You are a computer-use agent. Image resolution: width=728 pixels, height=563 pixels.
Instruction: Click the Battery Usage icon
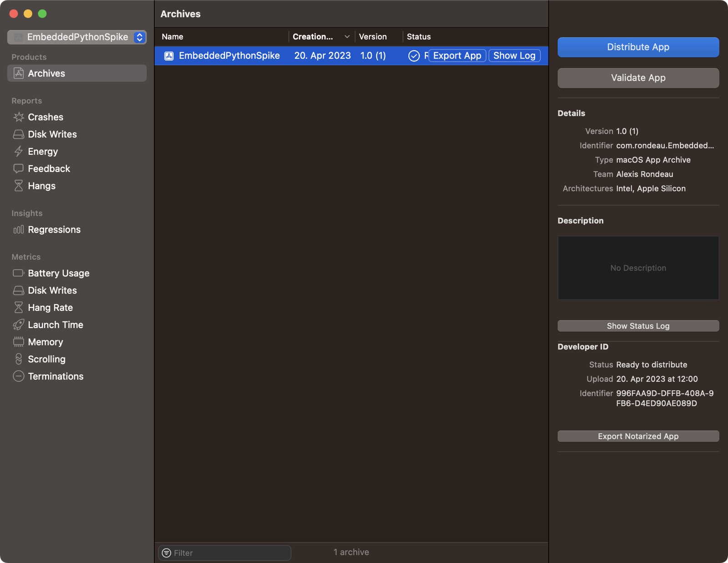pyautogui.click(x=19, y=273)
